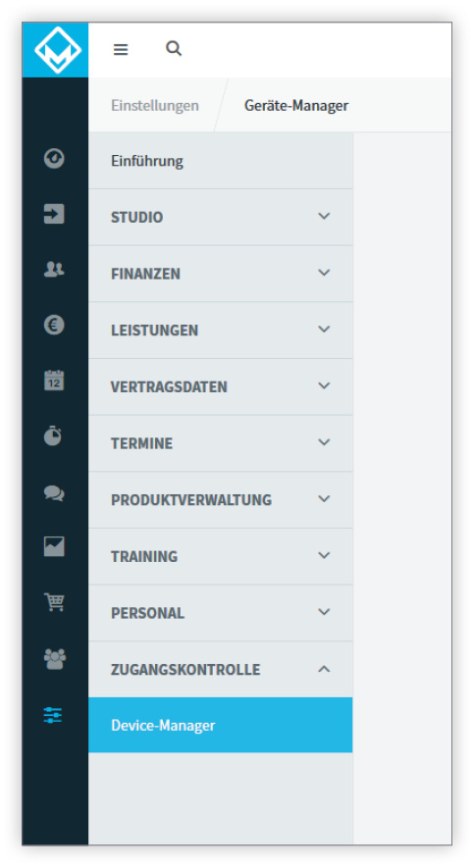Viewport: 474px width, 868px height.
Task: Open the dashboard gauge icon in sidebar
Action: (54, 158)
